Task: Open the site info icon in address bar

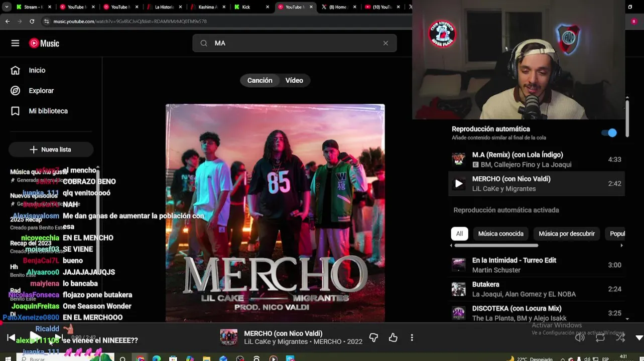Action: (x=46, y=22)
